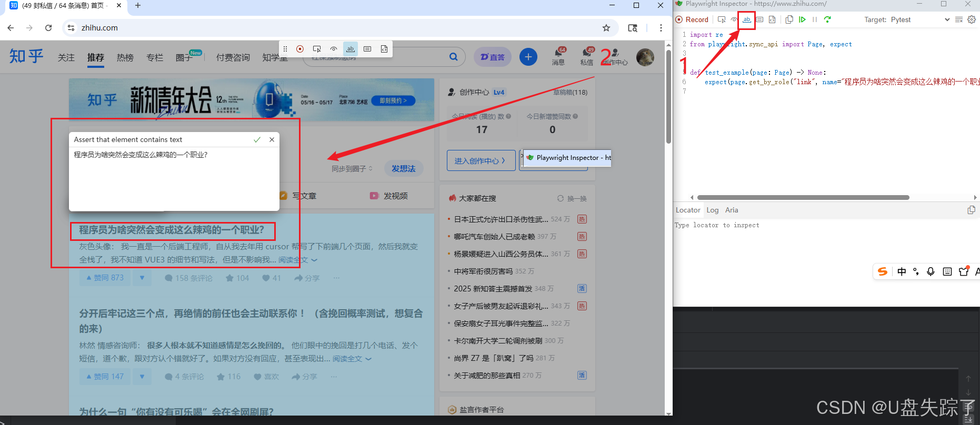Click bookmark star in address bar

pyautogui.click(x=606, y=28)
